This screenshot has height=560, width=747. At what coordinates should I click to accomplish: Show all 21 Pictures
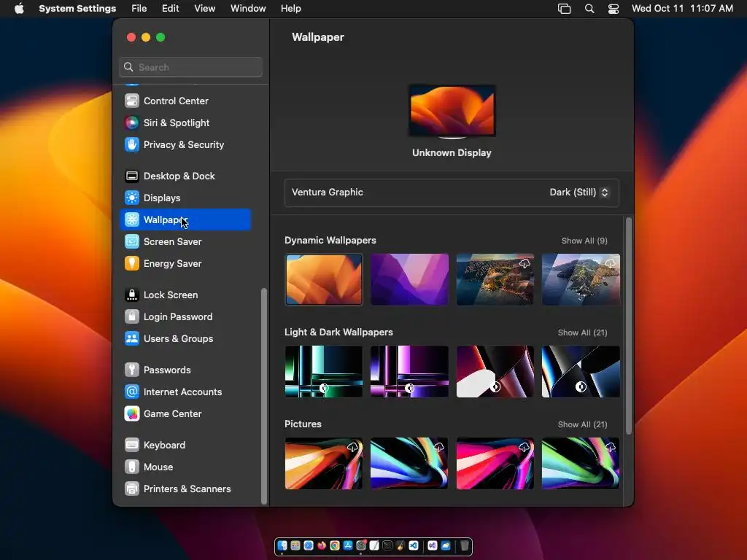coord(582,425)
